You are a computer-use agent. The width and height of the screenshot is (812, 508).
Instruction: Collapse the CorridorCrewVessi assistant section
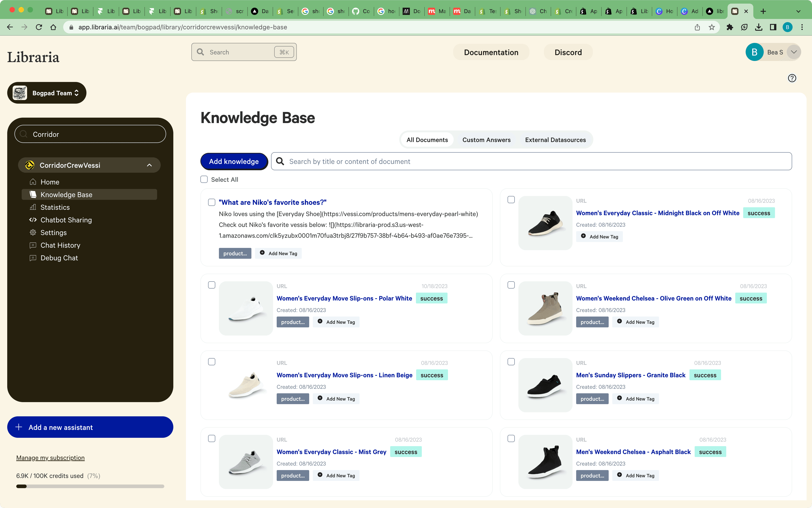149,165
